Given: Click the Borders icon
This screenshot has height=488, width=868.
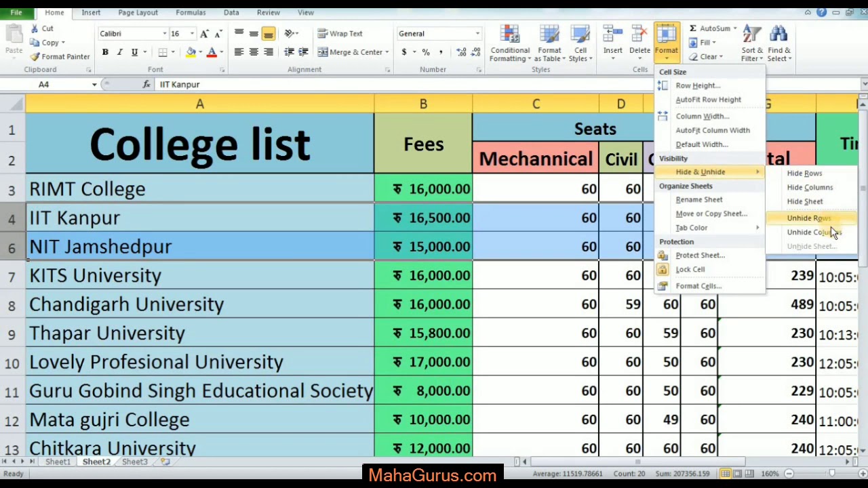Looking at the screenshot, I should pos(163,52).
